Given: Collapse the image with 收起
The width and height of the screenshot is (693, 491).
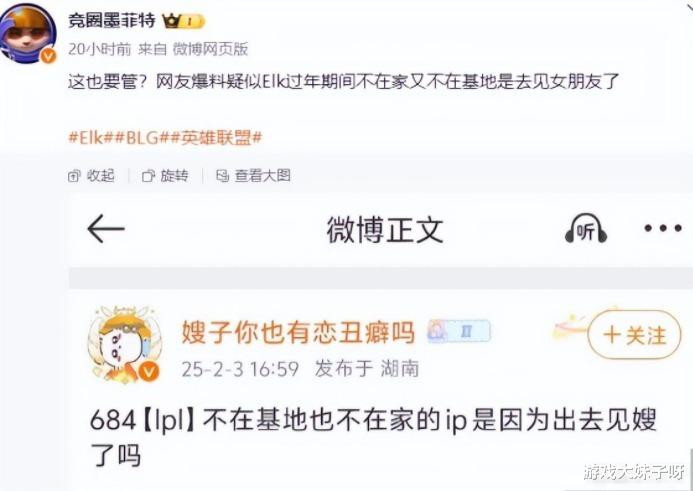Looking at the screenshot, I should pos(91,176).
